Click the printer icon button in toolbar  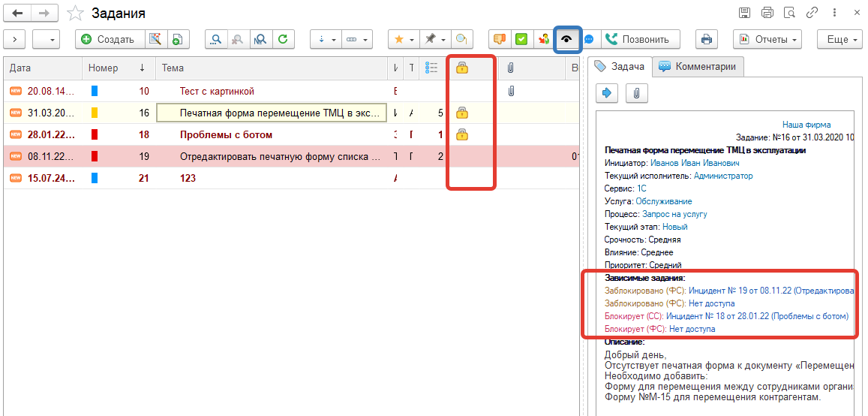coord(706,40)
